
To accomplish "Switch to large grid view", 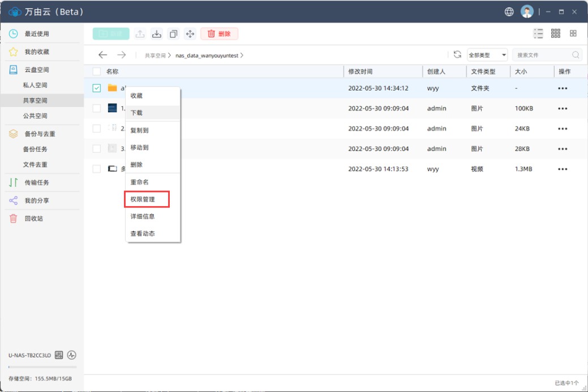I will pos(573,34).
